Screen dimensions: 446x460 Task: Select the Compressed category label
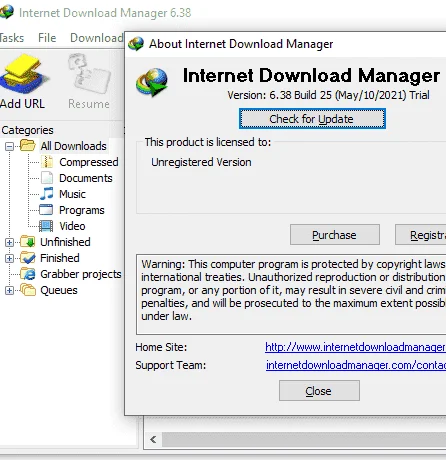point(89,162)
